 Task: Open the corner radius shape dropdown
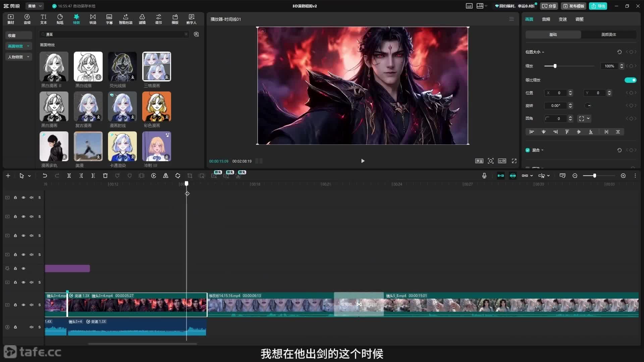[x=584, y=118]
